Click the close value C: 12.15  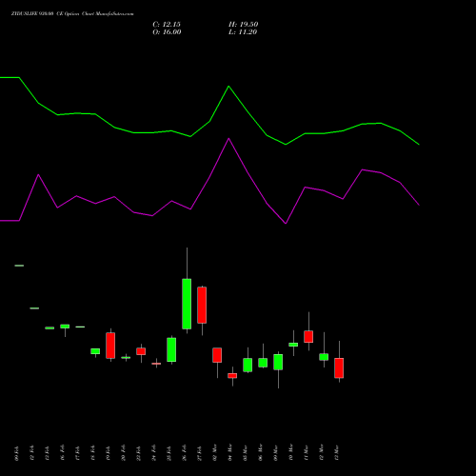point(167,25)
